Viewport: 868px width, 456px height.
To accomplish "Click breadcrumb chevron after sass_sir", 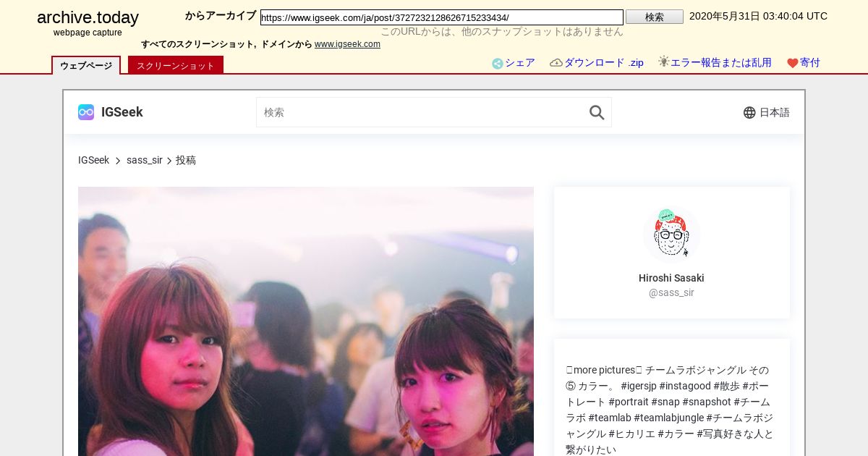I will pos(169,161).
